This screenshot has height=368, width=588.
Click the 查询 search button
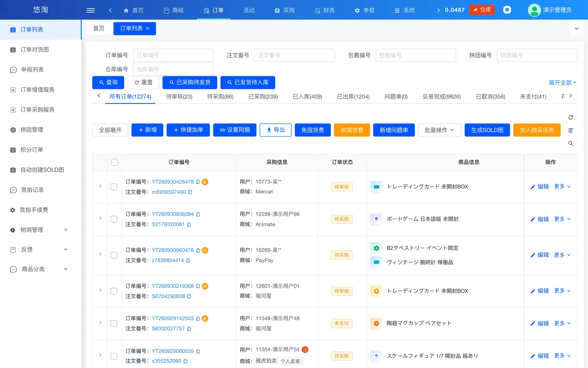coord(108,82)
